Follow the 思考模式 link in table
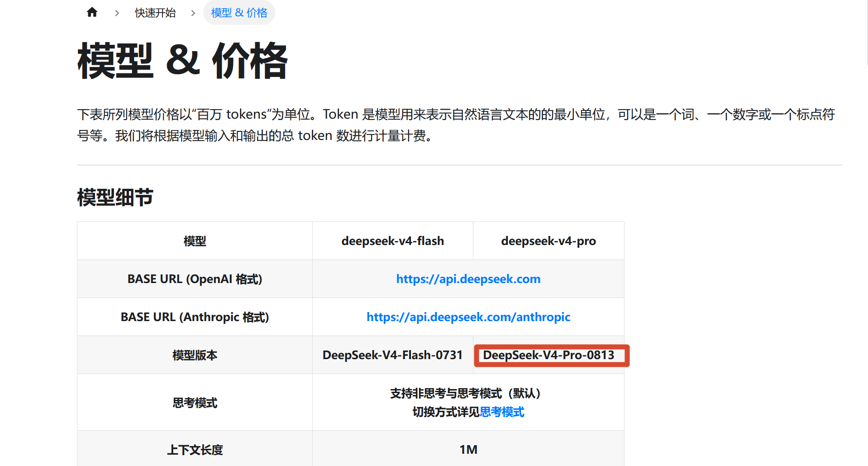The height and width of the screenshot is (466, 868). point(502,412)
